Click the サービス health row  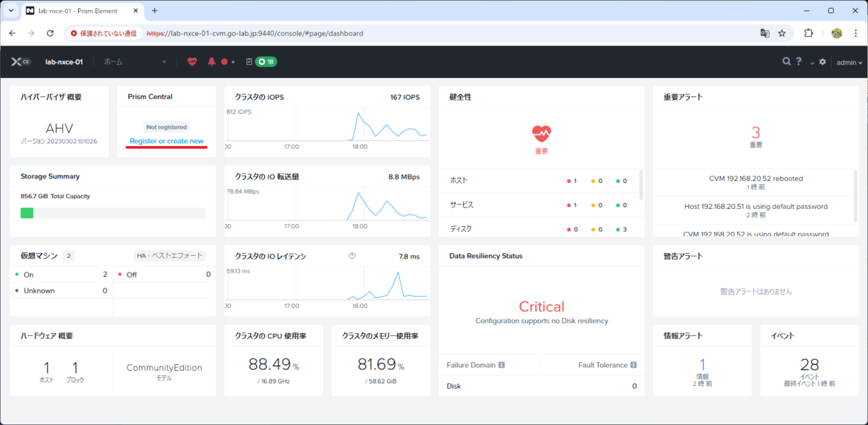[x=539, y=205]
